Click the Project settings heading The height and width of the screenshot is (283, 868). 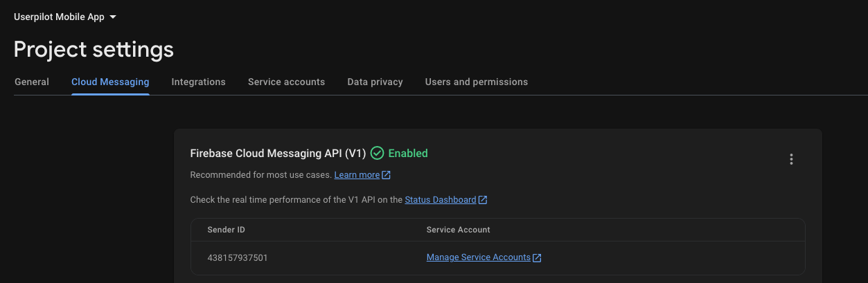tap(94, 49)
